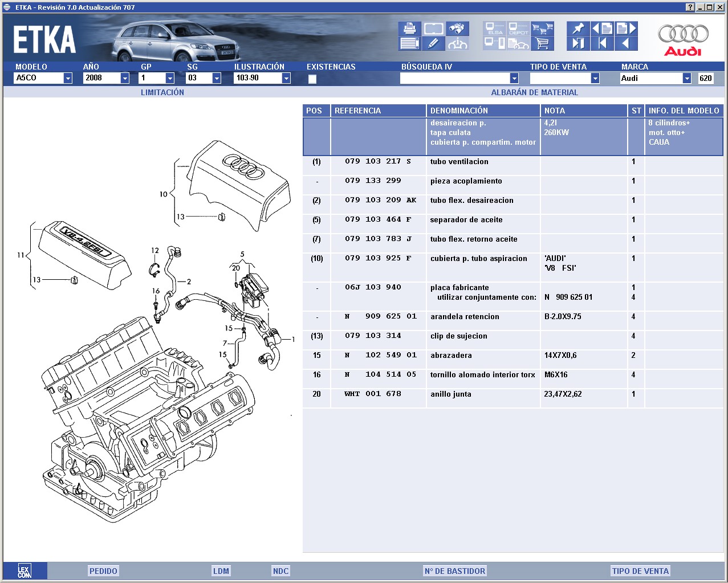Click the LDM bottom bar item

tap(221, 571)
